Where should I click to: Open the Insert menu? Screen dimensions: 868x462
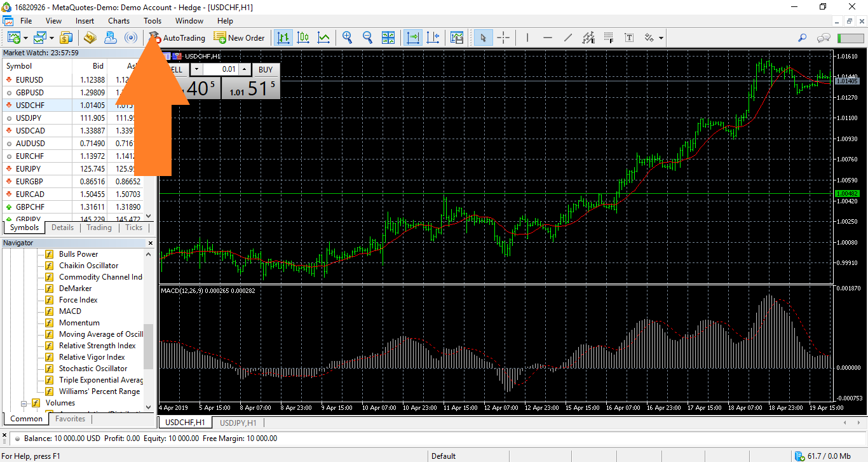(85, 21)
